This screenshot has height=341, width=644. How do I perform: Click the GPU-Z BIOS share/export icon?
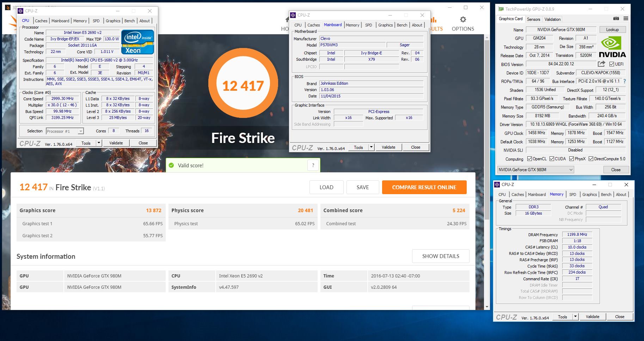(601, 64)
